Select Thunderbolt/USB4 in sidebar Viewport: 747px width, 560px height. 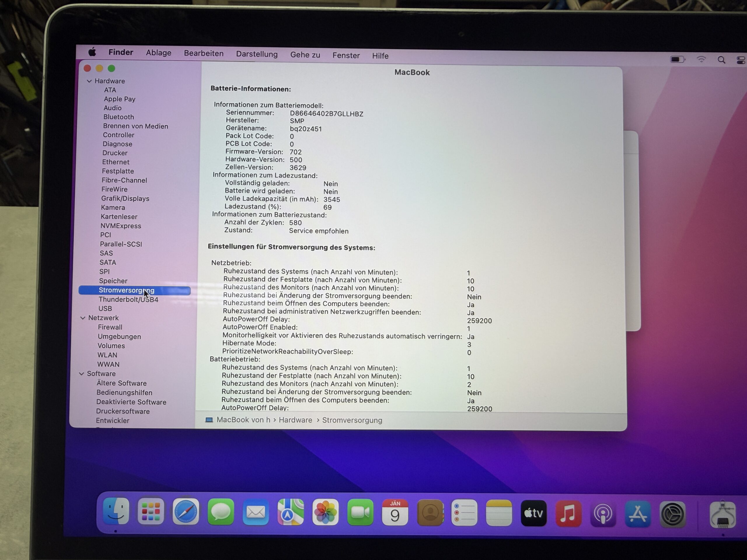(128, 300)
